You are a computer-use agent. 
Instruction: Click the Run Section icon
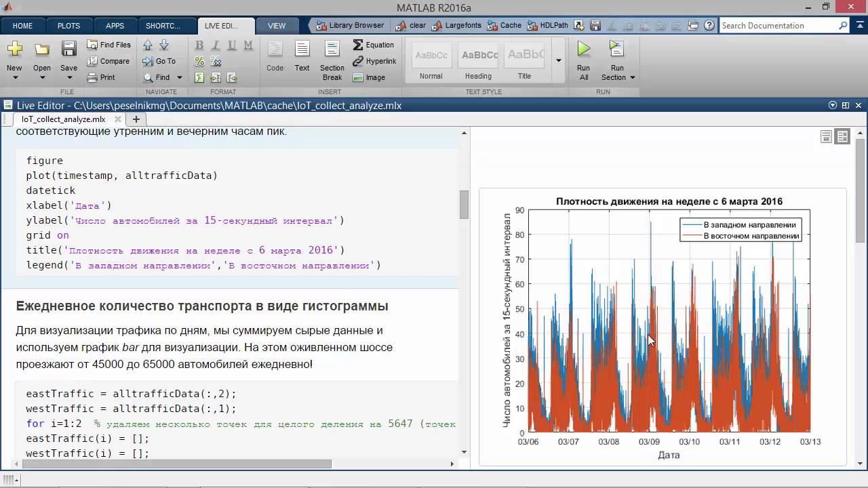(616, 49)
